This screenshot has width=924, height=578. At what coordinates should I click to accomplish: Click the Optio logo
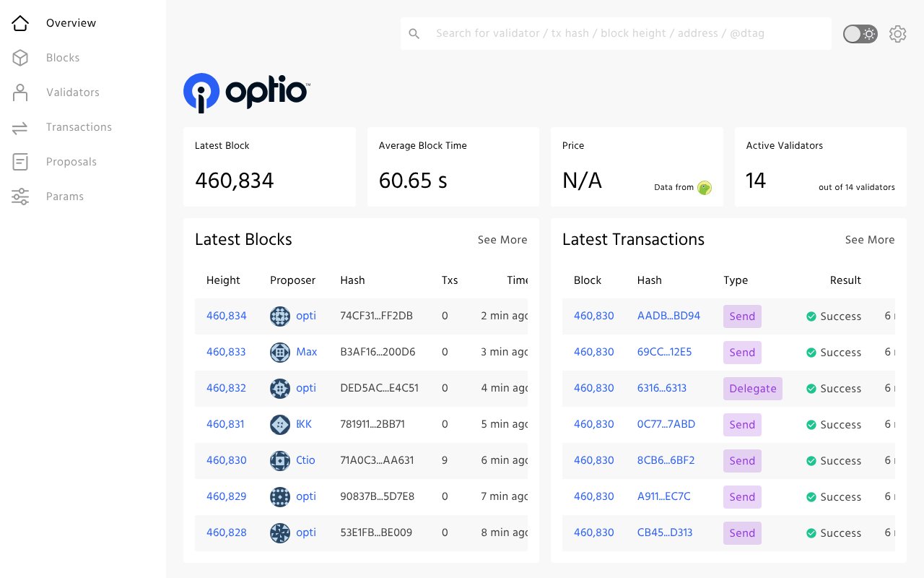[x=246, y=92]
